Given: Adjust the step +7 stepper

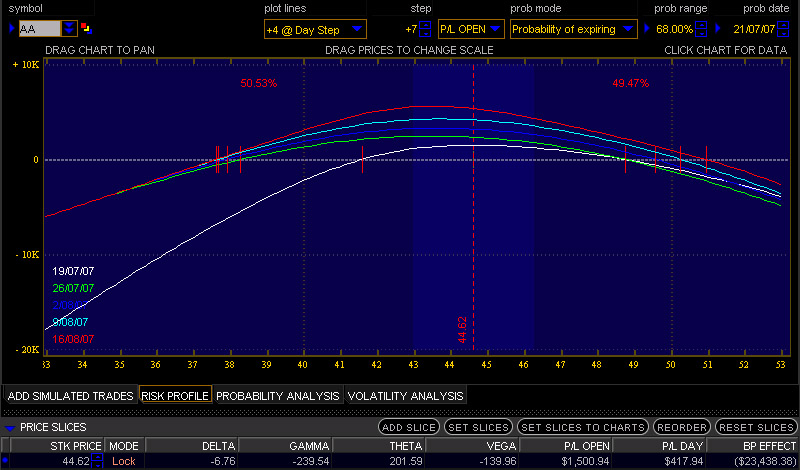Looking at the screenshot, I should pos(424,29).
